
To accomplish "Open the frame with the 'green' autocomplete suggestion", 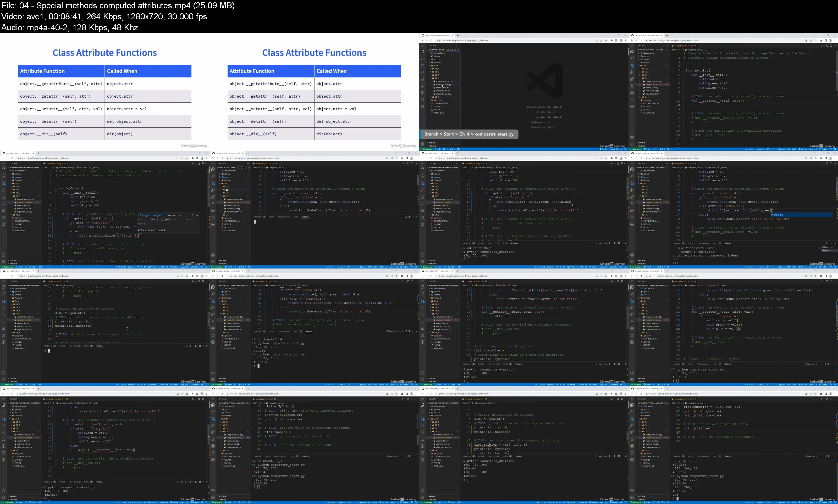I will 733,210.
